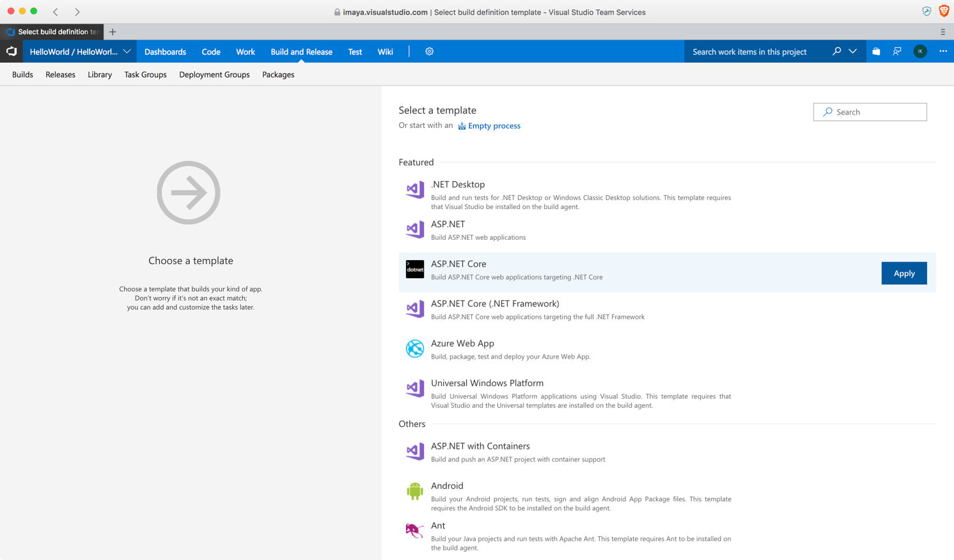The image size is (954, 560).
Task: Click the Android template title
Action: coord(447,486)
